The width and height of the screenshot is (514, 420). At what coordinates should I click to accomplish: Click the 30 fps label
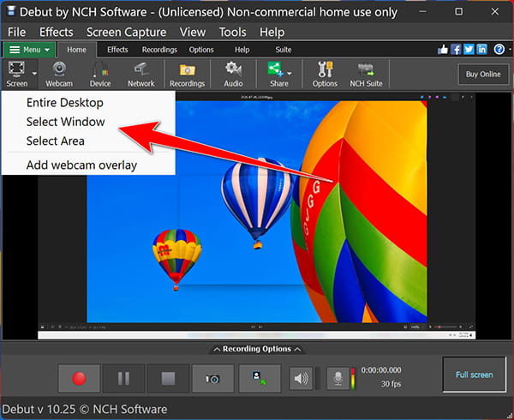tap(391, 384)
